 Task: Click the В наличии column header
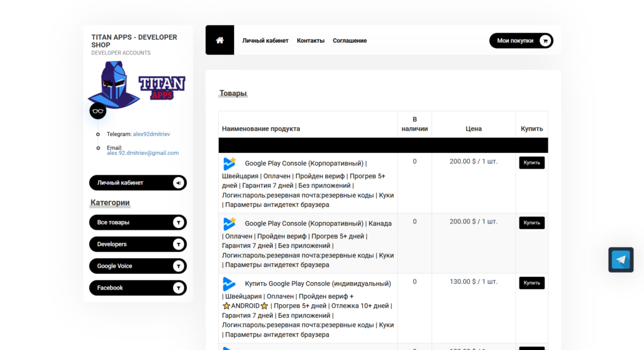point(414,124)
